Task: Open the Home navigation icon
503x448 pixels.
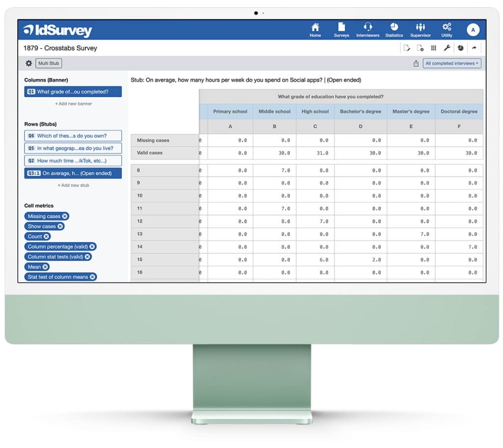Action: [x=315, y=29]
